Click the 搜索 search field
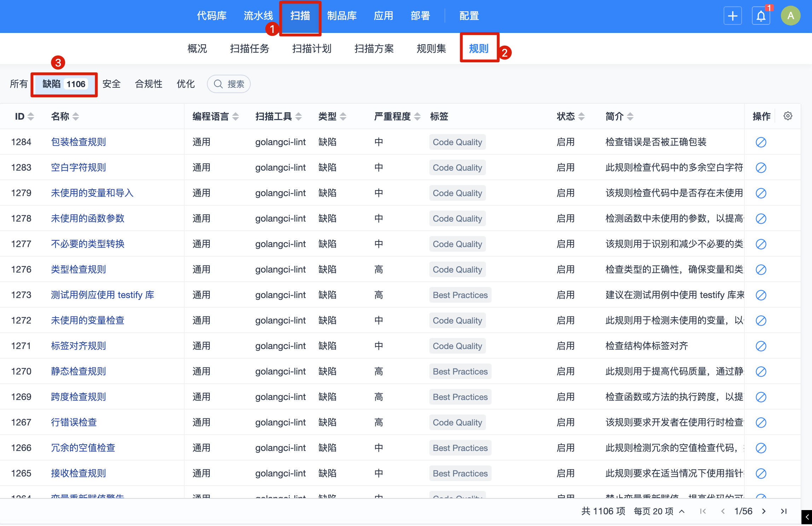The width and height of the screenshot is (812, 526). tap(229, 84)
